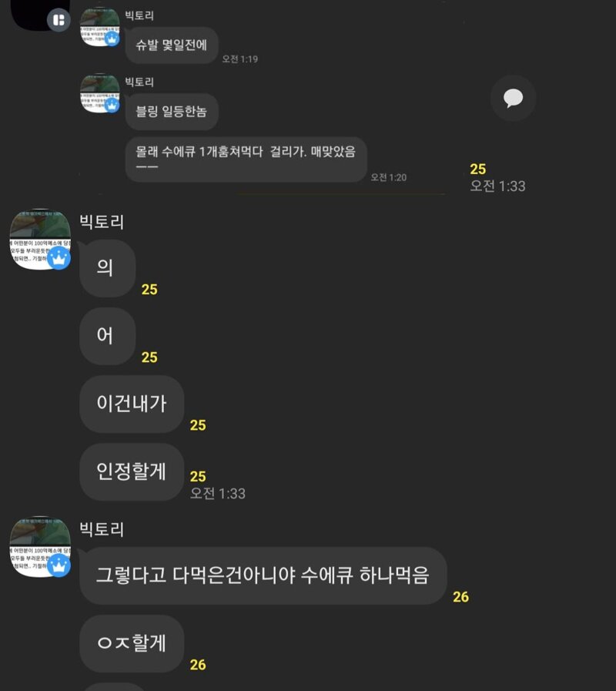Screen dimensions: 616x691
Task: Tap the 의 chat bubble
Action: coord(107,268)
